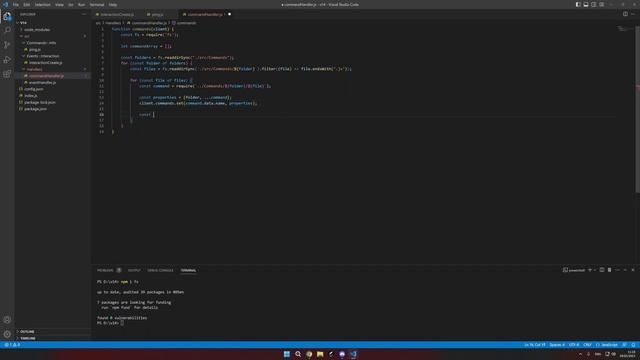Open the Terminal menu
The height and width of the screenshot is (360, 640).
pyautogui.click(x=97, y=4)
